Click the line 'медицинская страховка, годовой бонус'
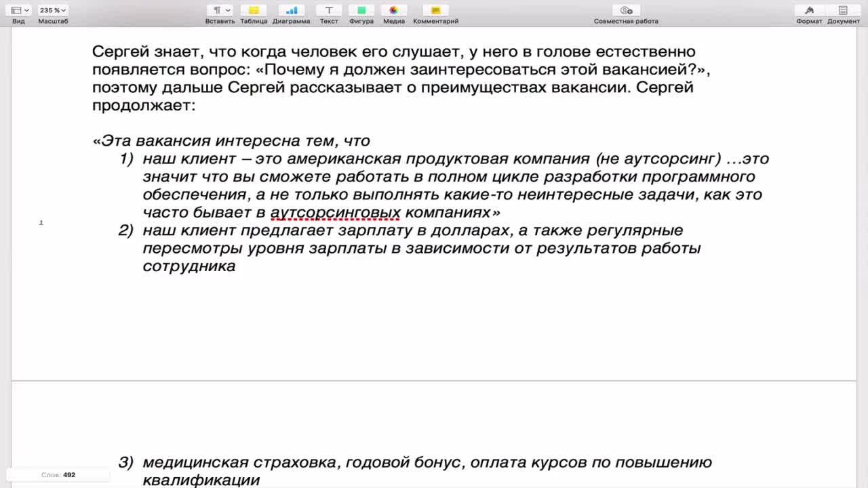The height and width of the screenshot is (488, 868). click(x=427, y=462)
